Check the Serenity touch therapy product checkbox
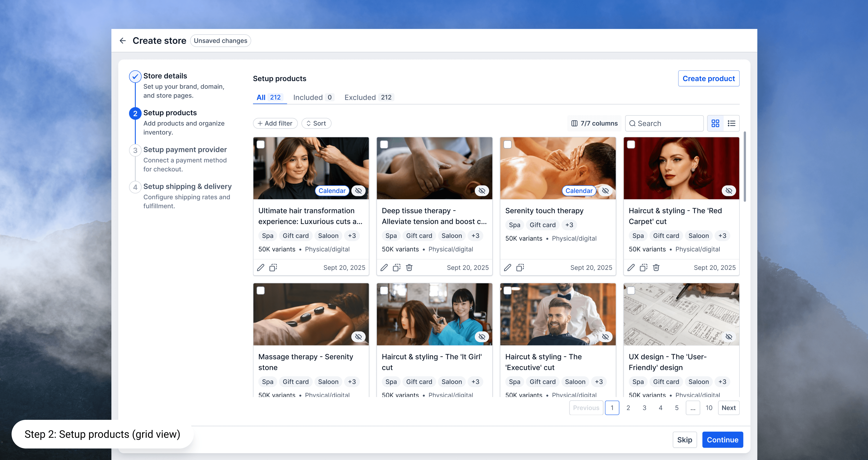The image size is (868, 460). 507,145
